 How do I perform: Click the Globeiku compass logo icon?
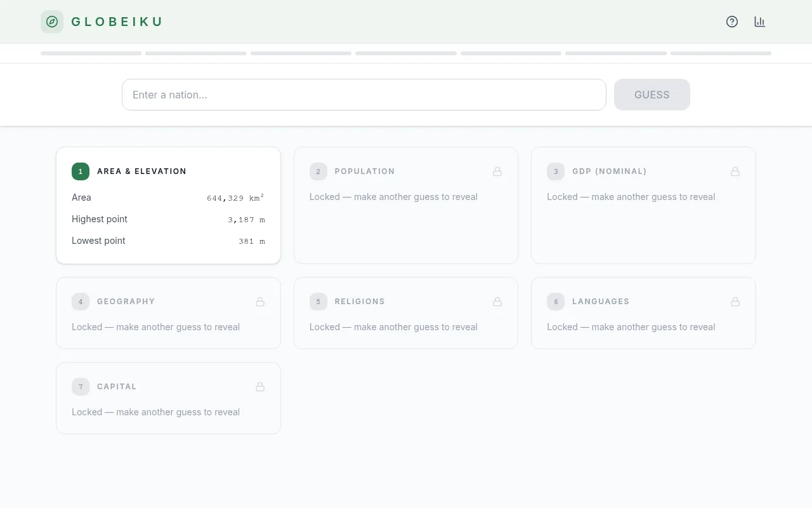52,22
